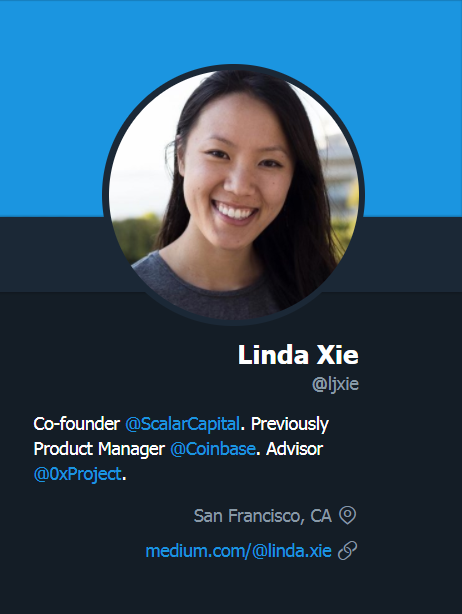
Task: Click Product Manager text in bio
Action: coord(99,449)
